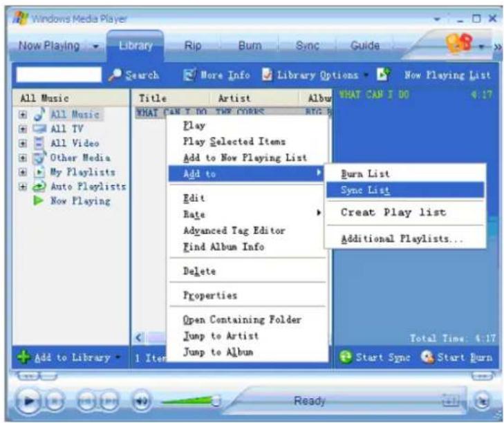Screen dimensions: 504x423
Task: Select the My Playlists icon
Action: pos(39,172)
